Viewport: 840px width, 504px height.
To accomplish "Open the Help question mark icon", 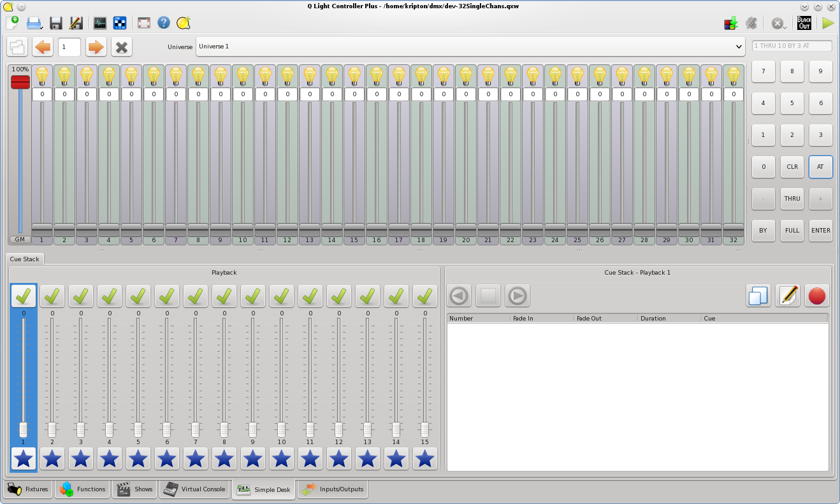I will click(x=164, y=23).
